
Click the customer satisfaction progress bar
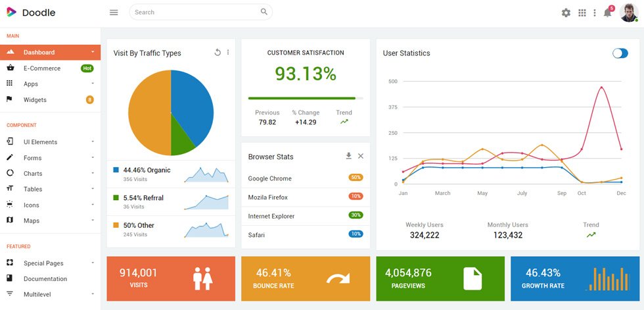point(306,98)
